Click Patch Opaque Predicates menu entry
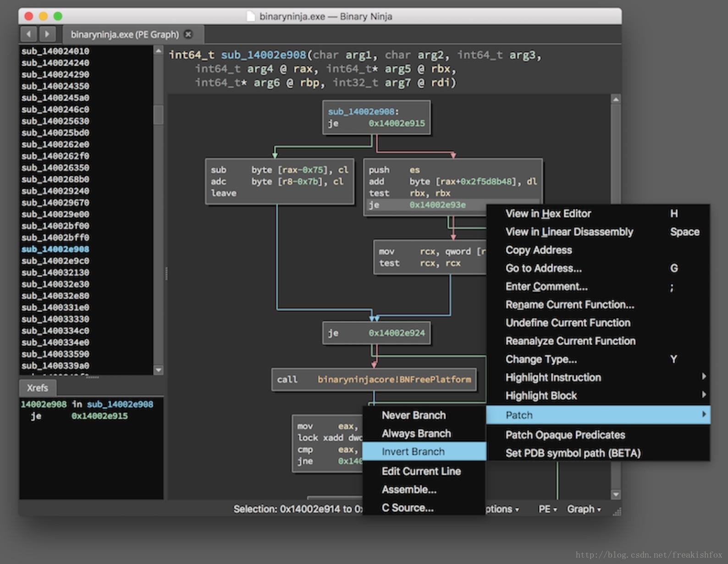The height and width of the screenshot is (564, 728). click(565, 435)
